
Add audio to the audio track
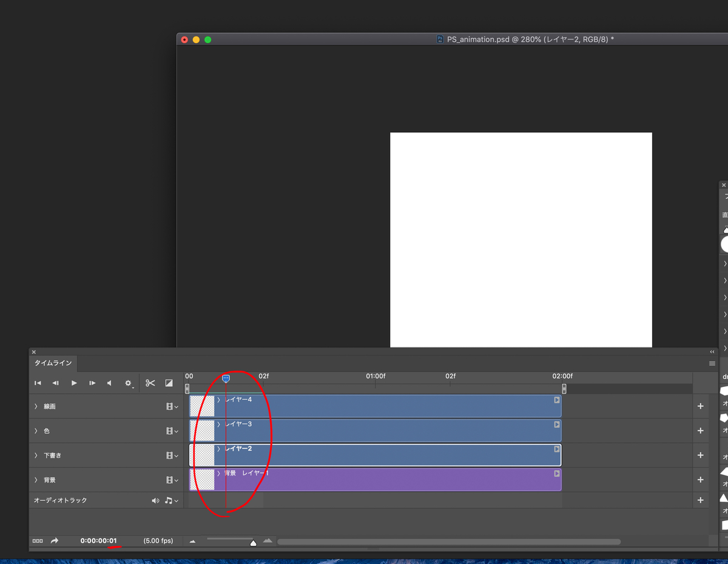pos(701,500)
